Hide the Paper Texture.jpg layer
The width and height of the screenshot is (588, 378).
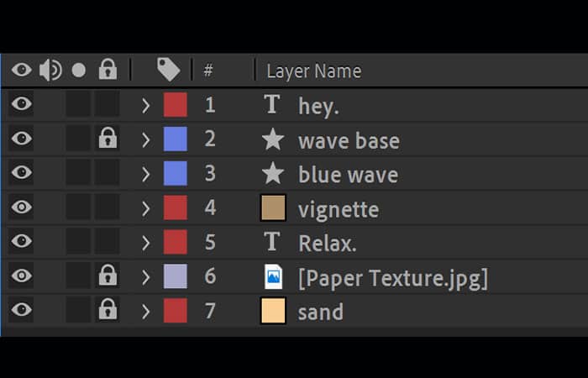pyautogui.click(x=21, y=276)
